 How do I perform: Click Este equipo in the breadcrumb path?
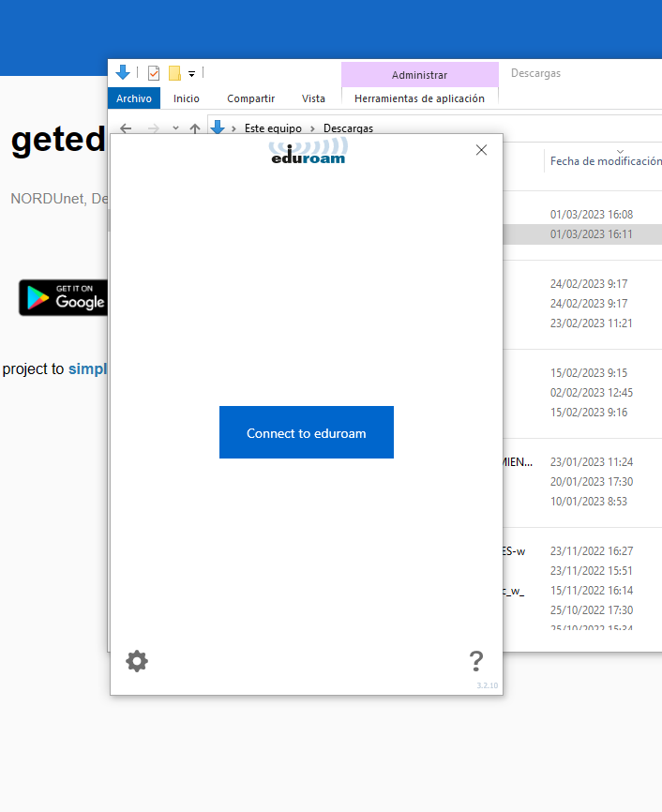[273, 128]
